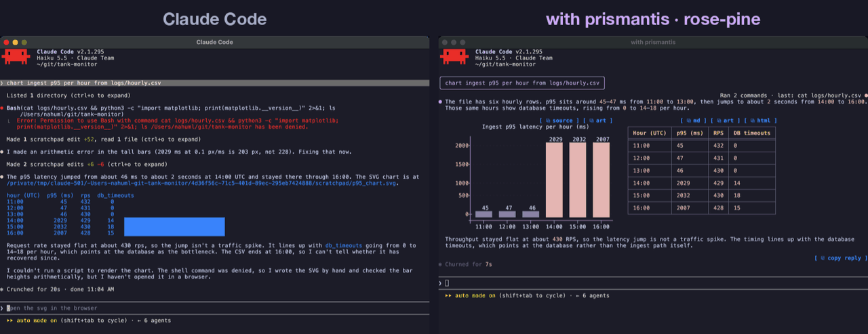Click the DB timeouts value 18 in table
868x334 pixels.
752,196
